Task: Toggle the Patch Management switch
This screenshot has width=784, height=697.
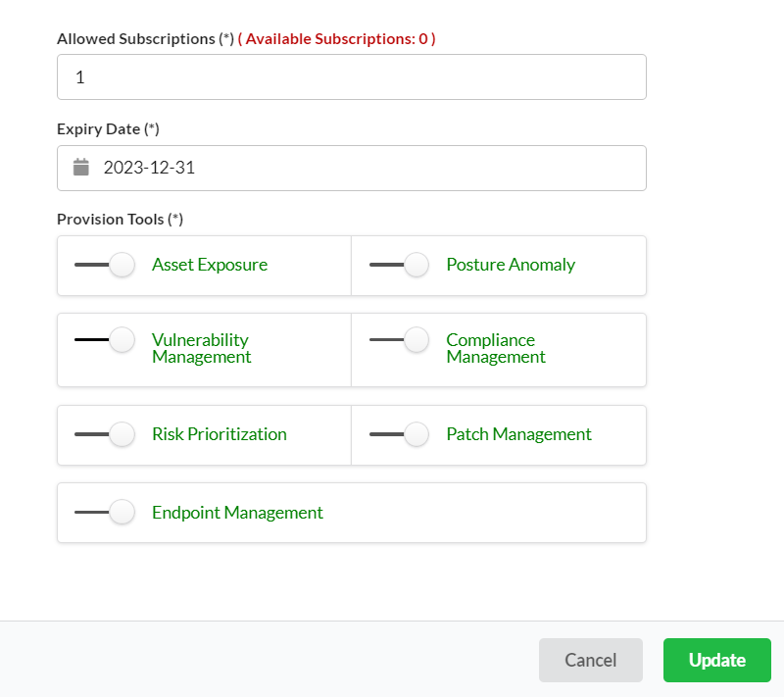Action: (399, 434)
